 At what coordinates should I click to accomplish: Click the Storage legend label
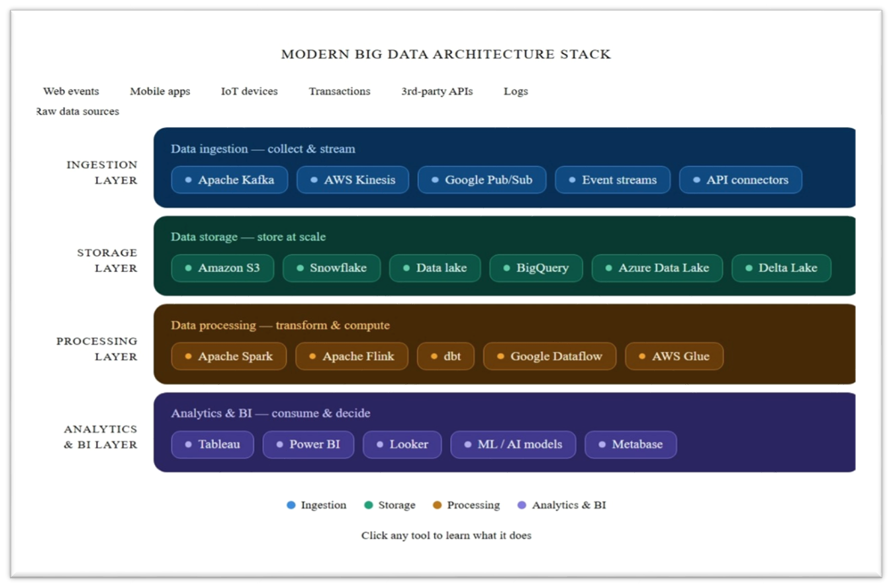click(x=397, y=505)
